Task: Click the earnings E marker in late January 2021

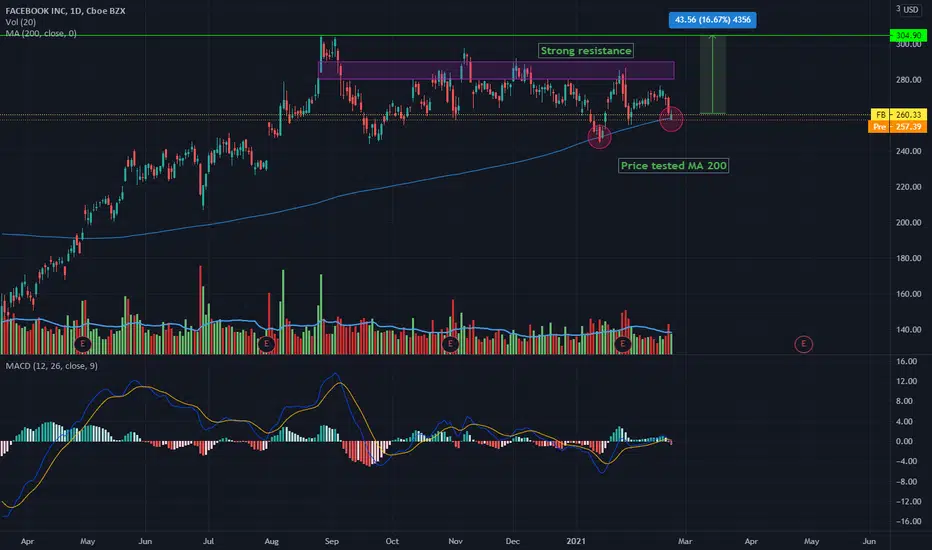Action: pos(622,344)
